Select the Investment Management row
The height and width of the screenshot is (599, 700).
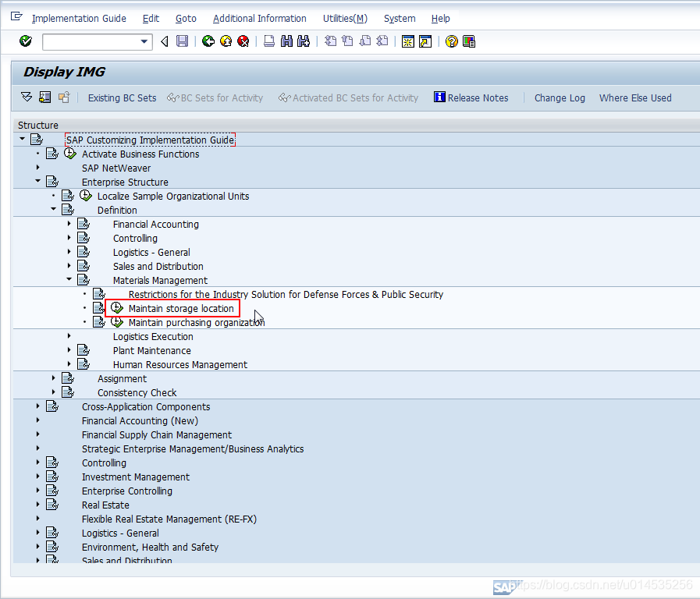click(x=135, y=477)
